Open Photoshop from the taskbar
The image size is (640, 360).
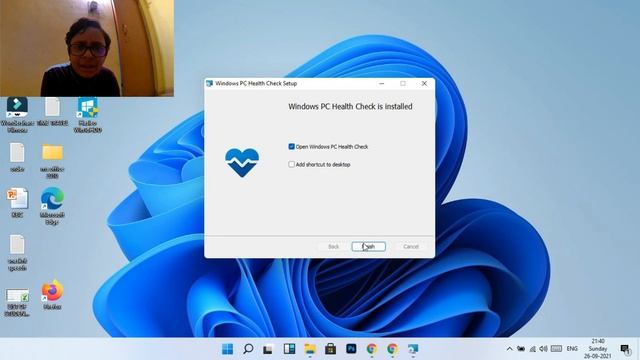pyautogui.click(x=351, y=349)
